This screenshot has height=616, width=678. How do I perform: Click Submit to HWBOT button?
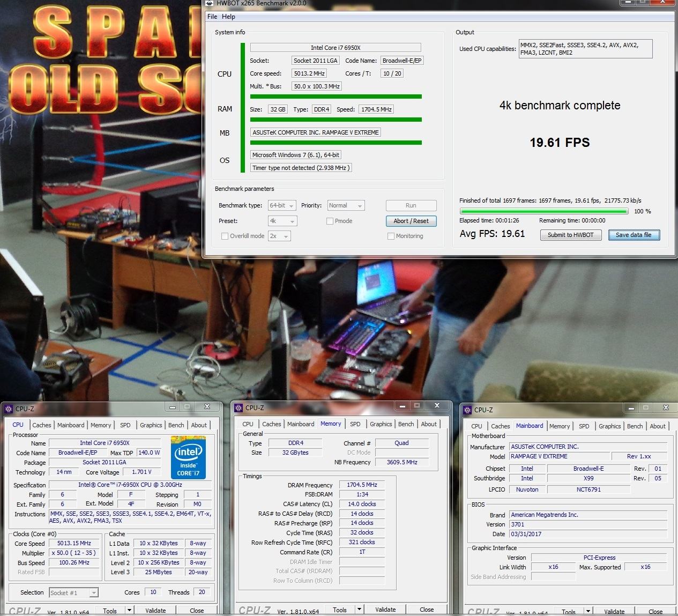pos(571,235)
